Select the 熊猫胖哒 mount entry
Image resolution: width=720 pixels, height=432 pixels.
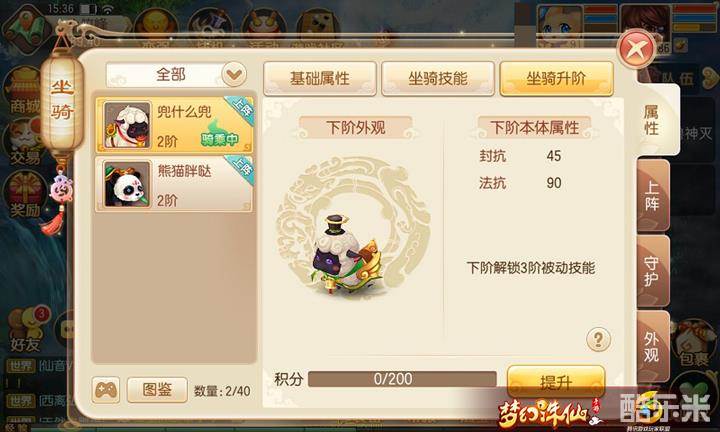(x=174, y=184)
